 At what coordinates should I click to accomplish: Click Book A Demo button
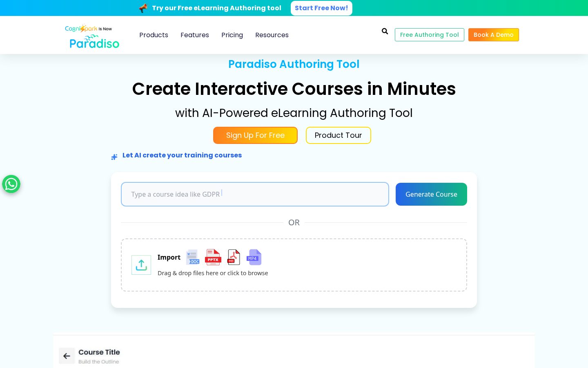[x=494, y=35]
